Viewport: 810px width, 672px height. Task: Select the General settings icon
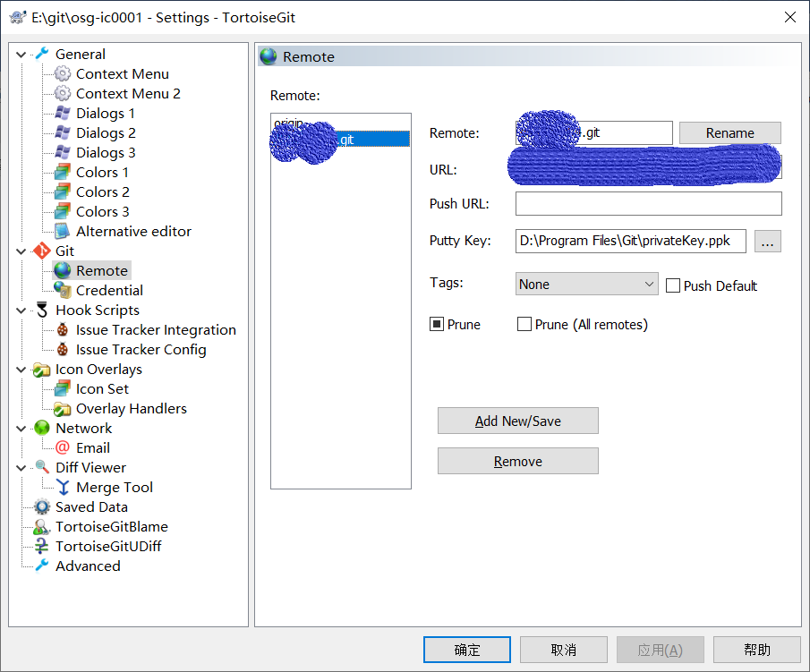pos(42,54)
